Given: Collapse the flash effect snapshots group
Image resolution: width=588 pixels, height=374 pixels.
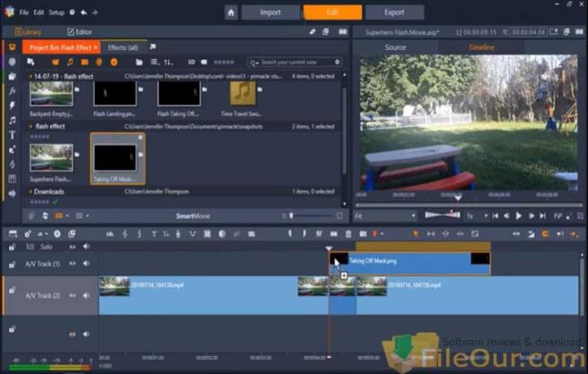Looking at the screenshot, I should point(31,126).
